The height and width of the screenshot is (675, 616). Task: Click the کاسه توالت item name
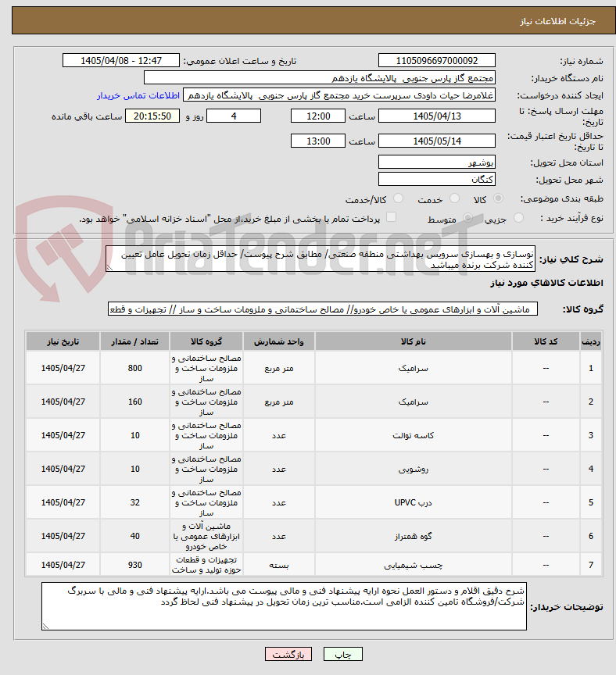[413, 436]
